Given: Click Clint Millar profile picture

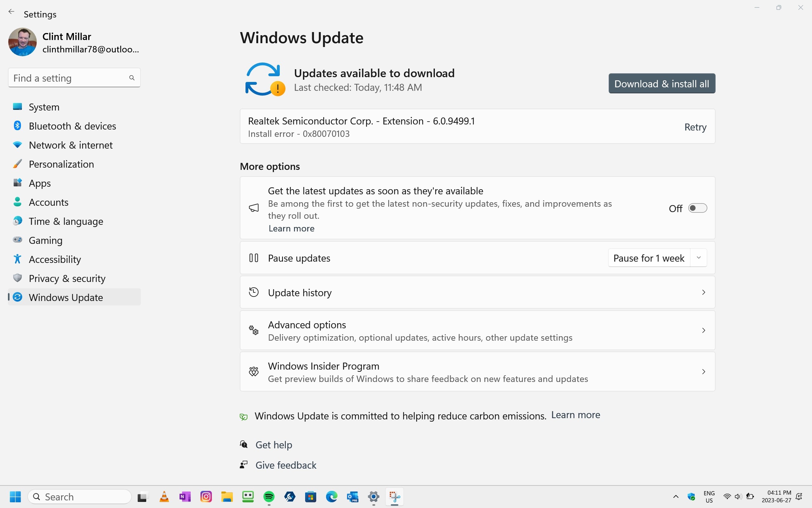Looking at the screenshot, I should (23, 42).
